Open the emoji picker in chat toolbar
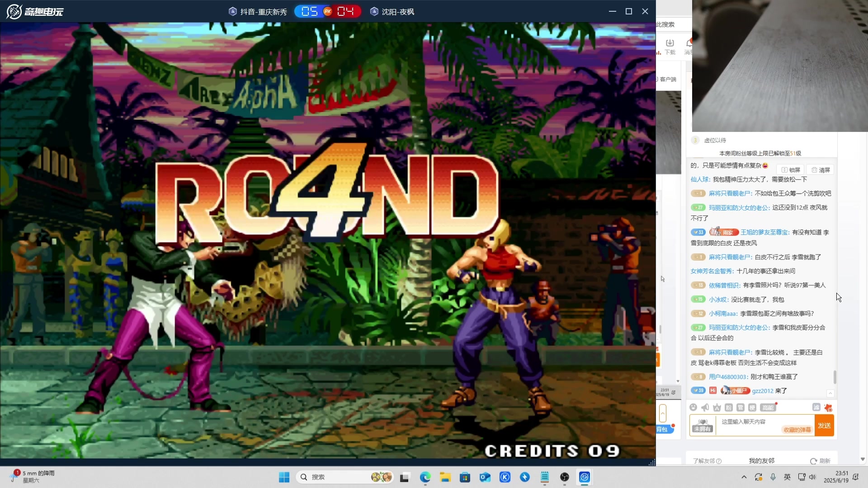Screen dimensions: 868x488 click(693, 407)
